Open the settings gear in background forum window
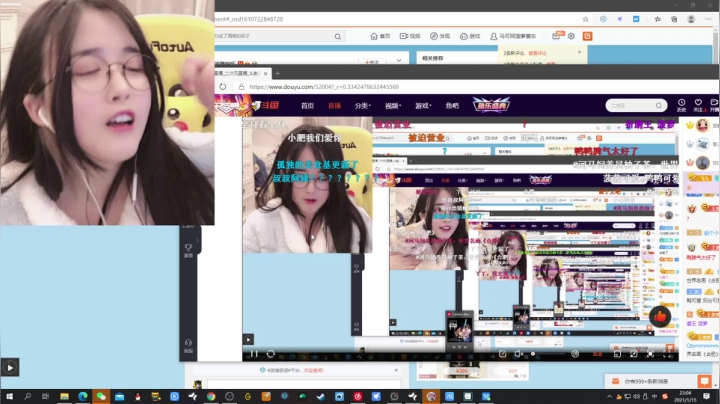The width and height of the screenshot is (720, 404). coord(571,36)
